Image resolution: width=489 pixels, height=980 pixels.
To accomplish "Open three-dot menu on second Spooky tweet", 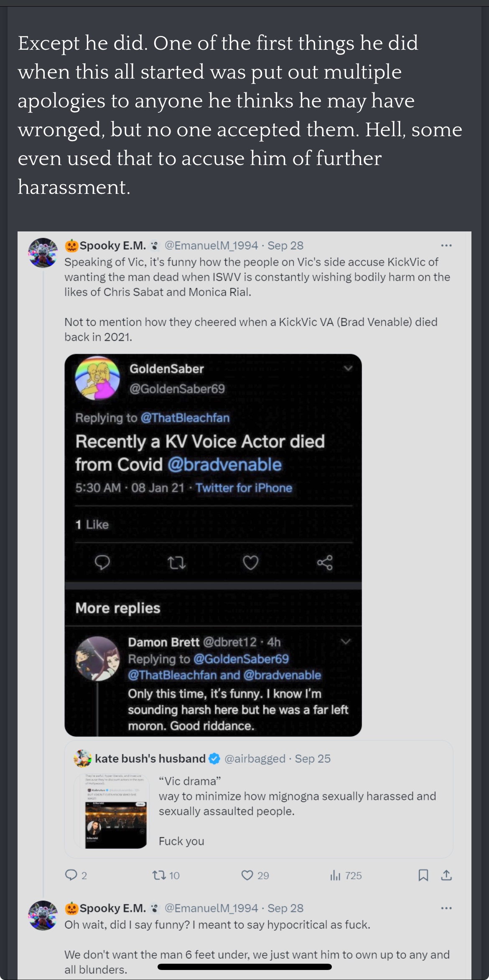I will tap(446, 908).
